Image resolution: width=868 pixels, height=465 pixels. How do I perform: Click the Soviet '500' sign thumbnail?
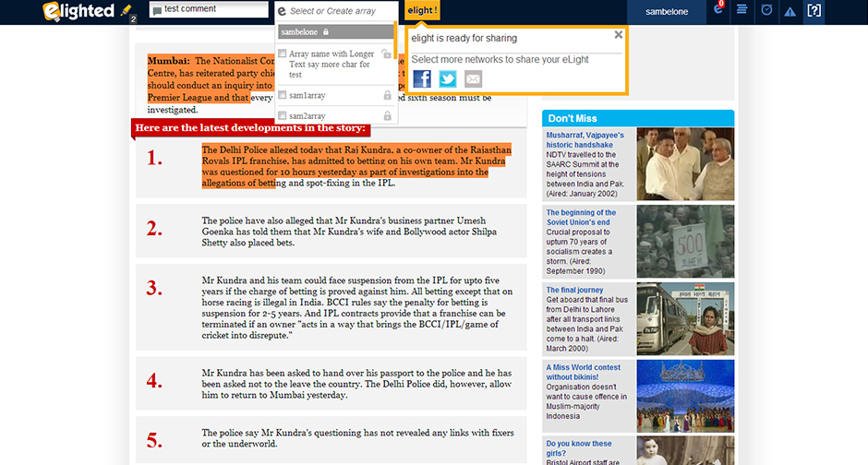(x=685, y=241)
